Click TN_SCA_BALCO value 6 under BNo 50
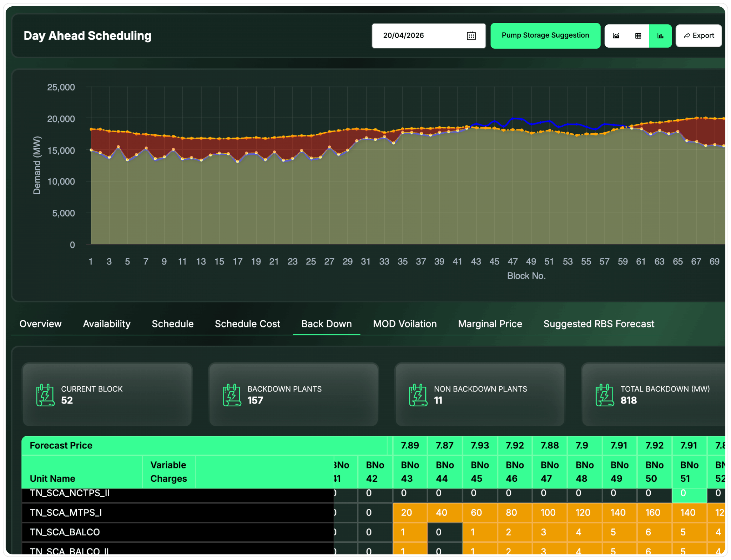The width and height of the screenshot is (731, 560). click(x=654, y=532)
